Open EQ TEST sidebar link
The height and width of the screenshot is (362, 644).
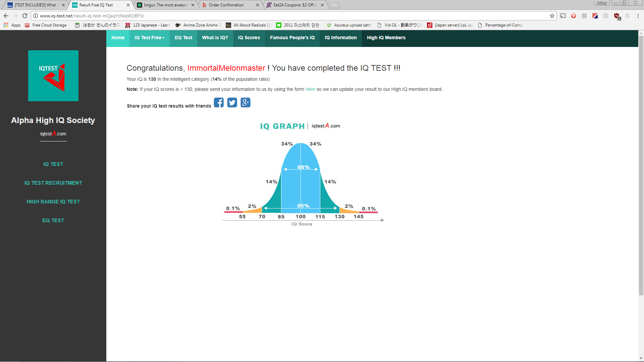[53, 221]
